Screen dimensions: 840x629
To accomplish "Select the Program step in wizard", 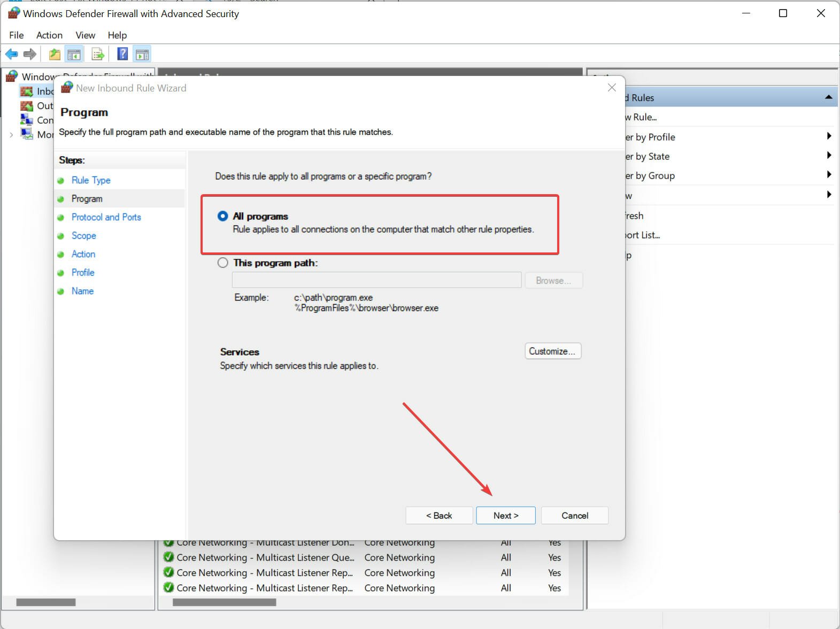I will [x=87, y=199].
